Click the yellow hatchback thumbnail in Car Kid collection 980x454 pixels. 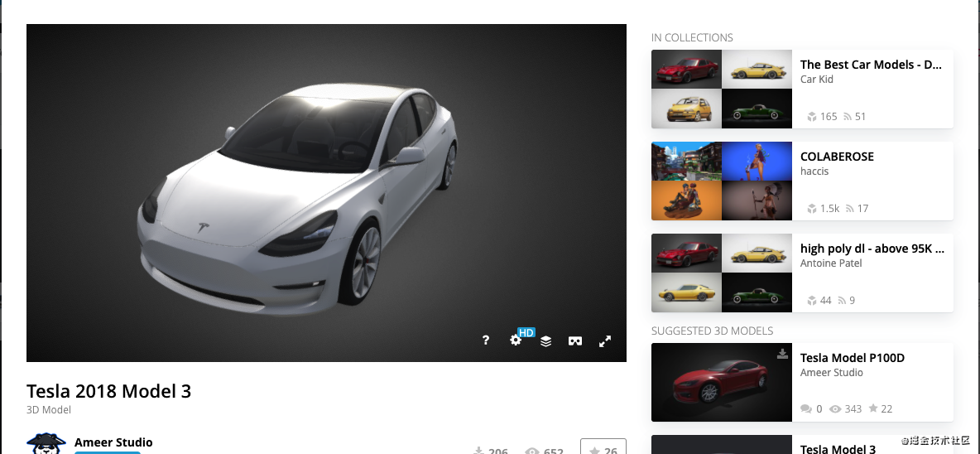[x=686, y=109]
